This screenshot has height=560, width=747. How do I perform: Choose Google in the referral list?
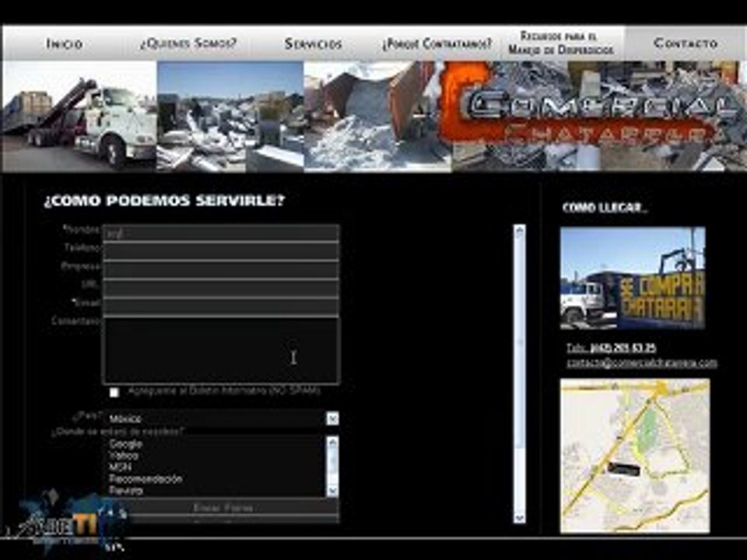[x=126, y=444]
